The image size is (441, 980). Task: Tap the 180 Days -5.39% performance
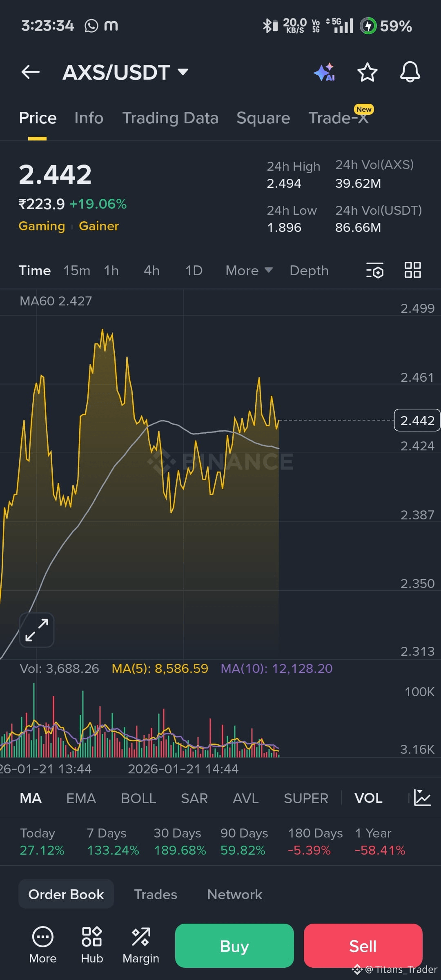pos(315,842)
